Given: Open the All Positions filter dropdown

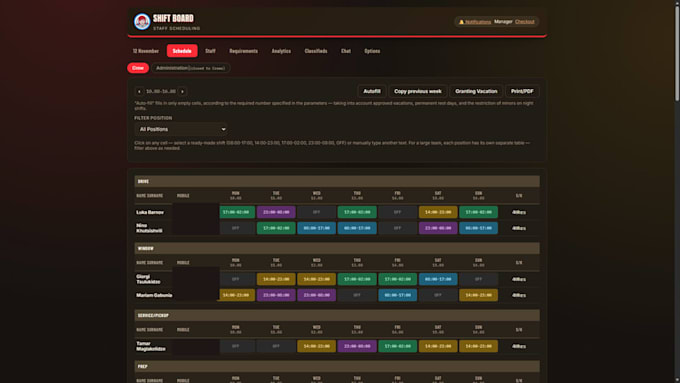Looking at the screenshot, I should tap(181, 129).
